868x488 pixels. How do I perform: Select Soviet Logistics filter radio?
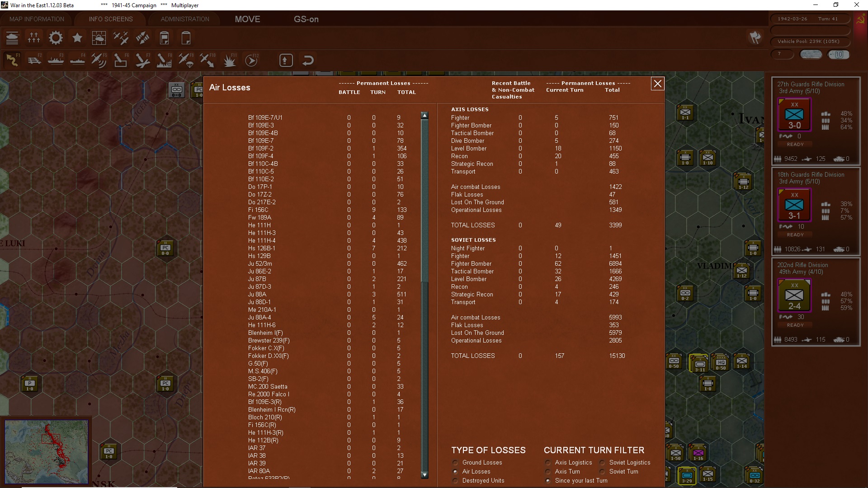(602, 463)
